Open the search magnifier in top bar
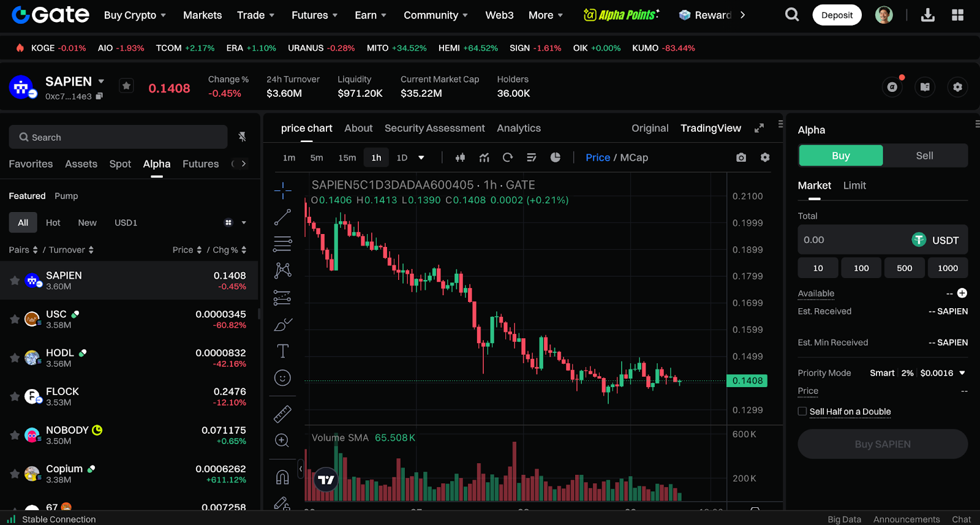Viewport: 980px width, 525px height. [x=792, y=15]
